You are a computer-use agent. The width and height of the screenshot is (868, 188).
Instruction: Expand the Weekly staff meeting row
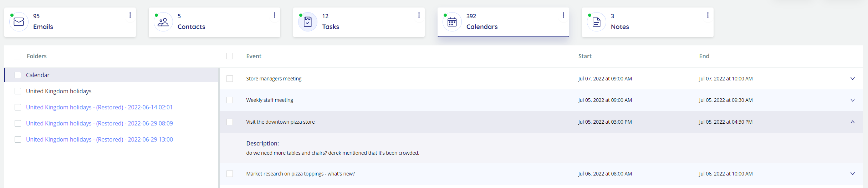click(x=853, y=100)
